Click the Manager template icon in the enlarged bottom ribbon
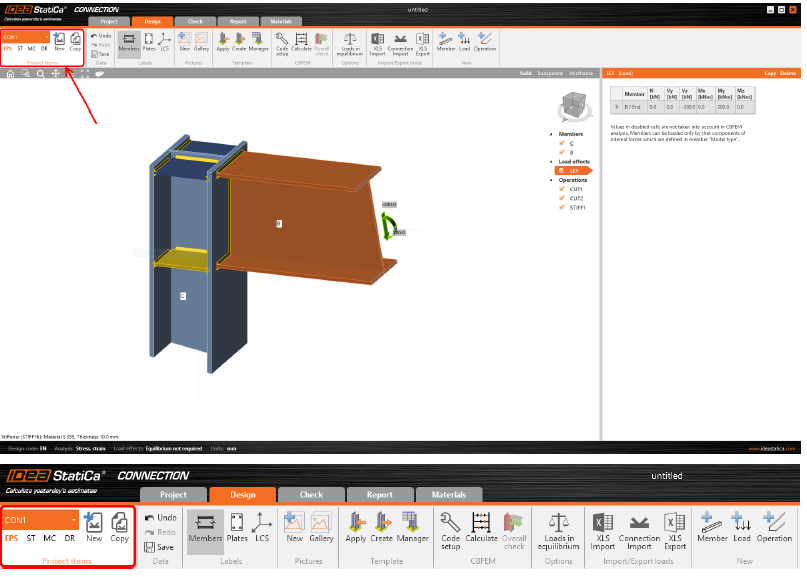The height and width of the screenshot is (577, 807). 412,527
